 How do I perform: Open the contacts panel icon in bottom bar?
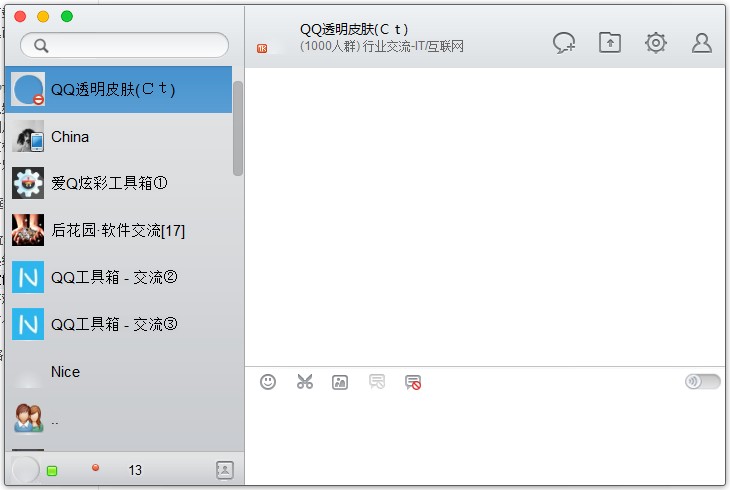click(224, 470)
